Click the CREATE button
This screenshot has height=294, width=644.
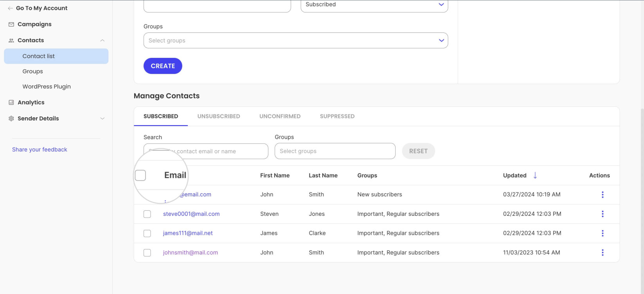[163, 66]
